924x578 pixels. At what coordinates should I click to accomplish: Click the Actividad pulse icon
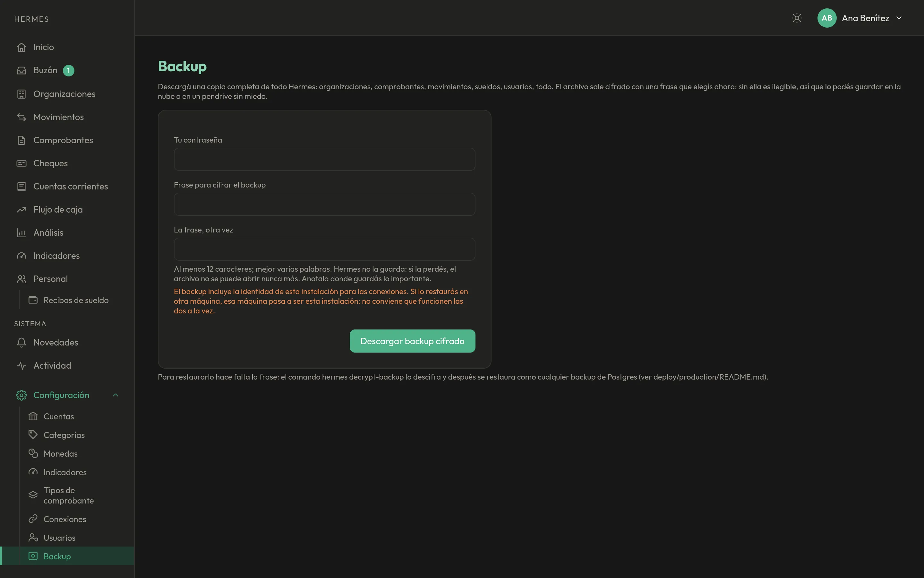(21, 365)
